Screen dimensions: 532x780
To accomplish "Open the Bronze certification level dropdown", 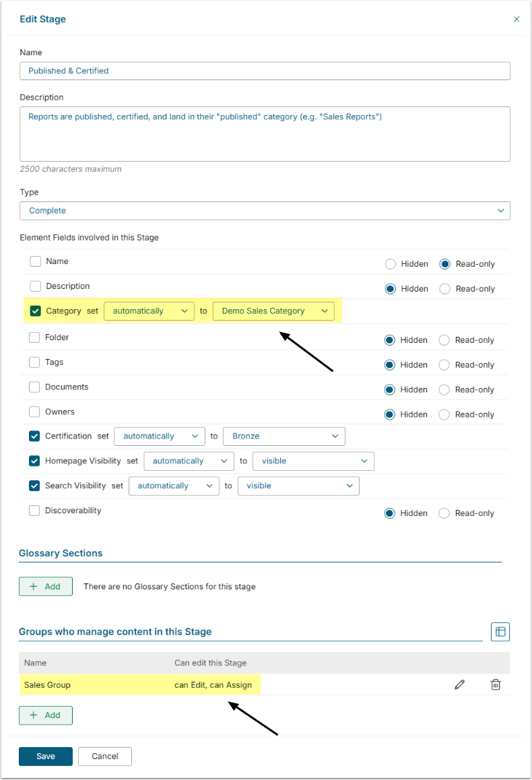I will pyautogui.click(x=284, y=436).
